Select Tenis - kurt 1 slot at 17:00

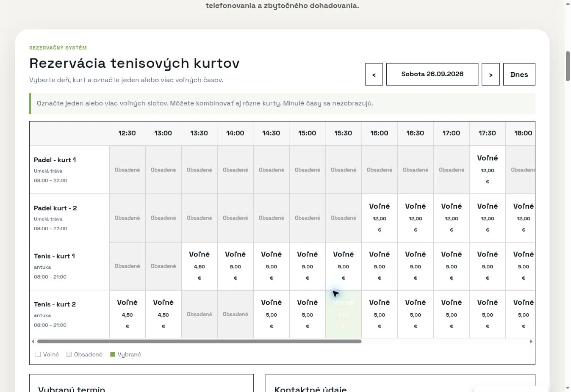(452, 266)
